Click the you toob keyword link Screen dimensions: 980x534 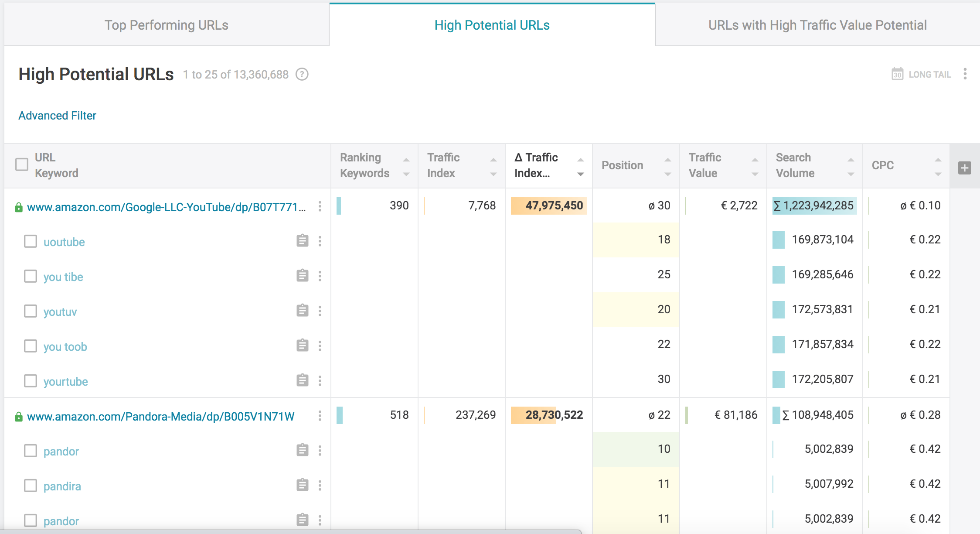pyautogui.click(x=65, y=347)
